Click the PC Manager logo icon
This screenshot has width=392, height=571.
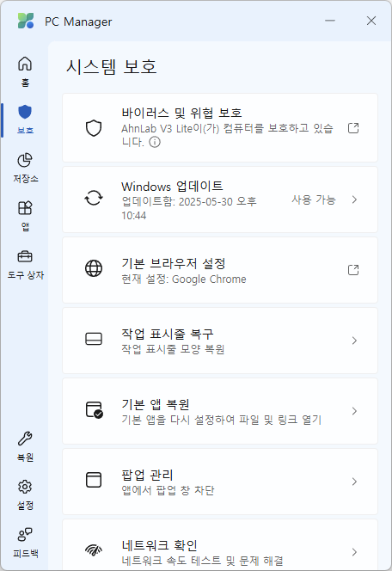coord(26,21)
